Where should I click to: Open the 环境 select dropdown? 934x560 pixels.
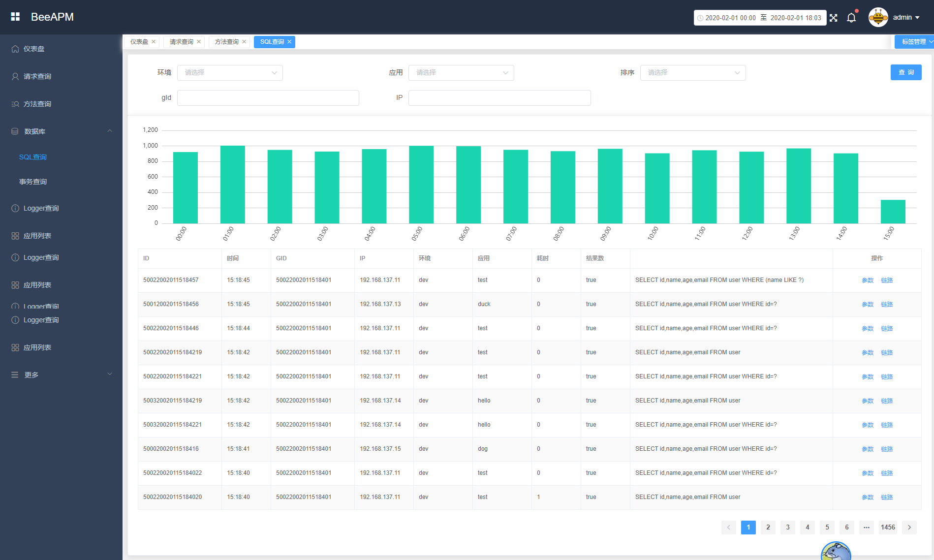click(230, 72)
